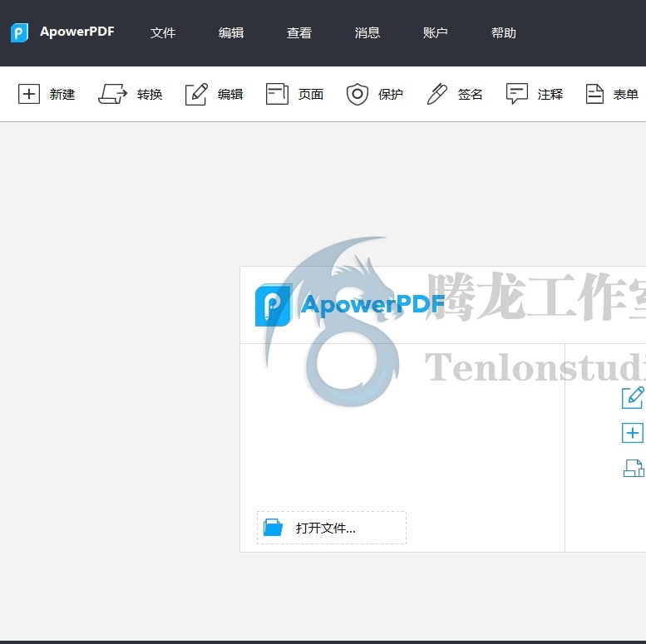This screenshot has width=646, height=644.
Task: Open the 账户 menu
Action: 435,32
